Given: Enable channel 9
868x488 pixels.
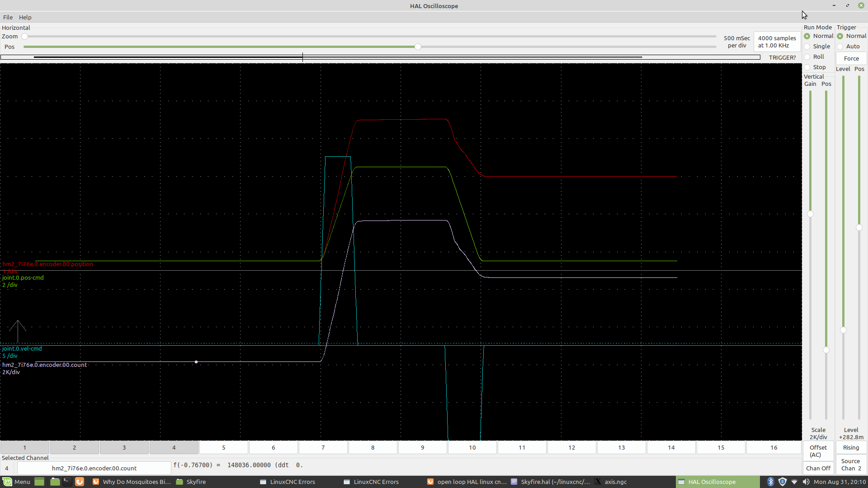Looking at the screenshot, I should pos(423,447).
